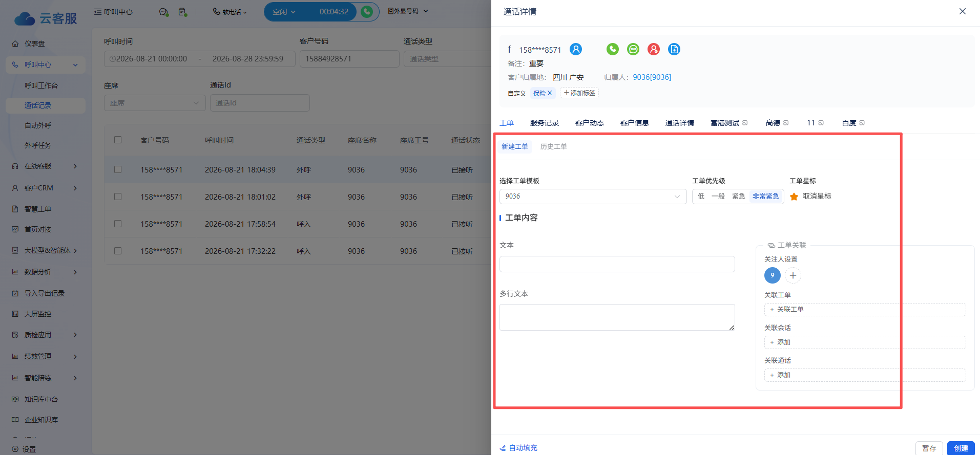The width and height of the screenshot is (980, 455).
Task: Open the customer profile icon beside 158****8571
Action: pos(576,49)
